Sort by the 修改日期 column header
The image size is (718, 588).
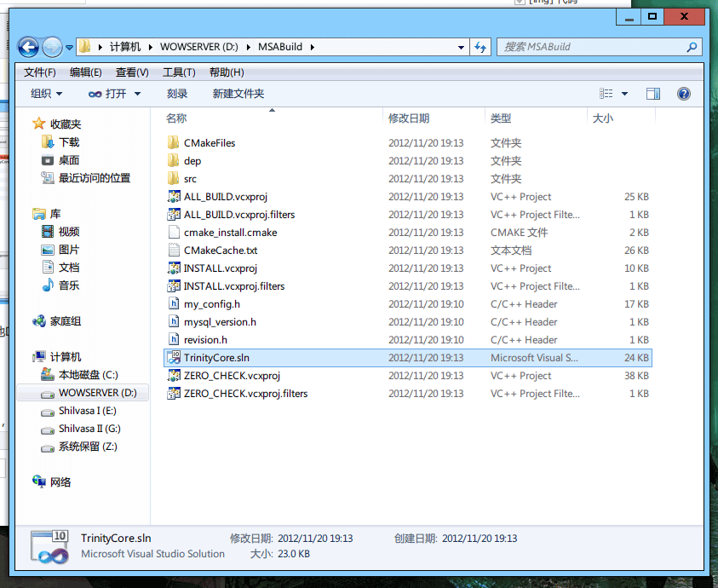(x=409, y=118)
